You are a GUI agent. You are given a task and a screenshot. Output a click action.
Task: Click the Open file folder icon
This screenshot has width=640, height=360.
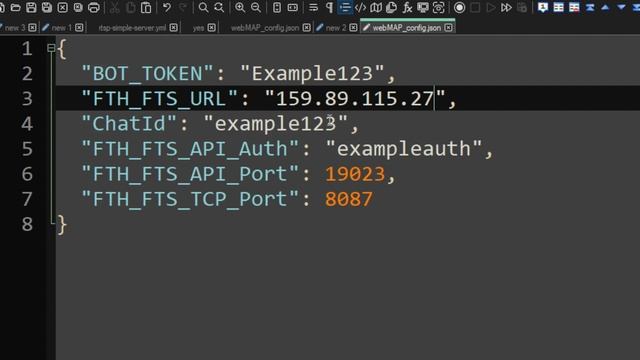(x=16, y=7)
